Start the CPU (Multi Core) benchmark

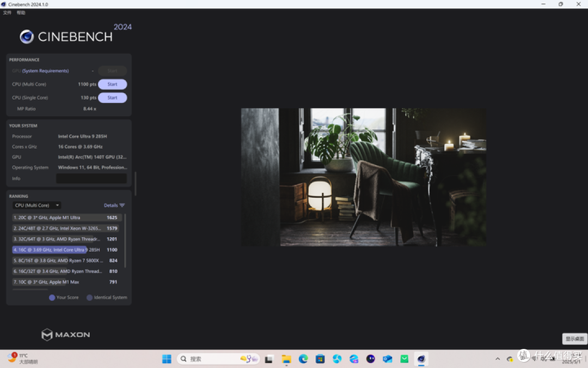pyautogui.click(x=113, y=85)
